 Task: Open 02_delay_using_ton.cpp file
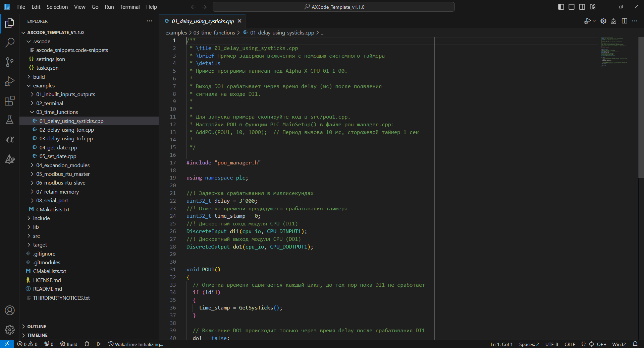(89, 130)
